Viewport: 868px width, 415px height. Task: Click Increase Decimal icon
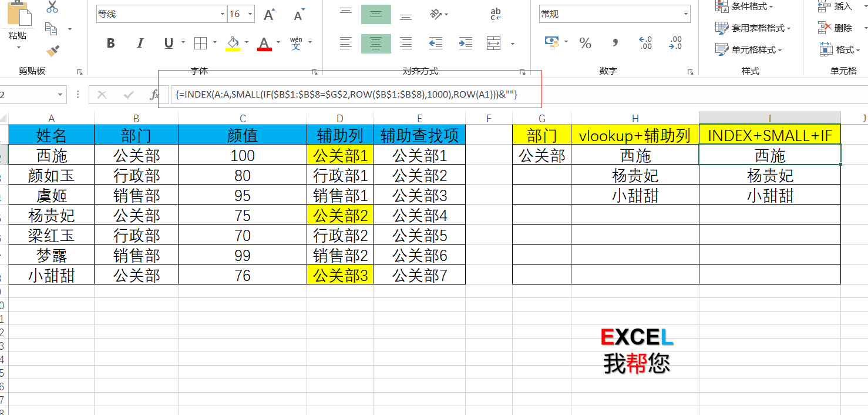click(x=645, y=42)
